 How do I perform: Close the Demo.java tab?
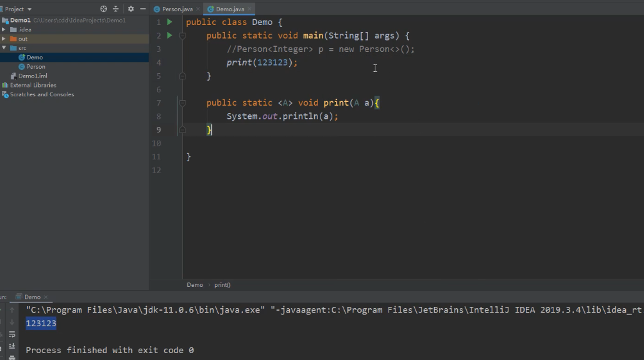click(x=249, y=9)
